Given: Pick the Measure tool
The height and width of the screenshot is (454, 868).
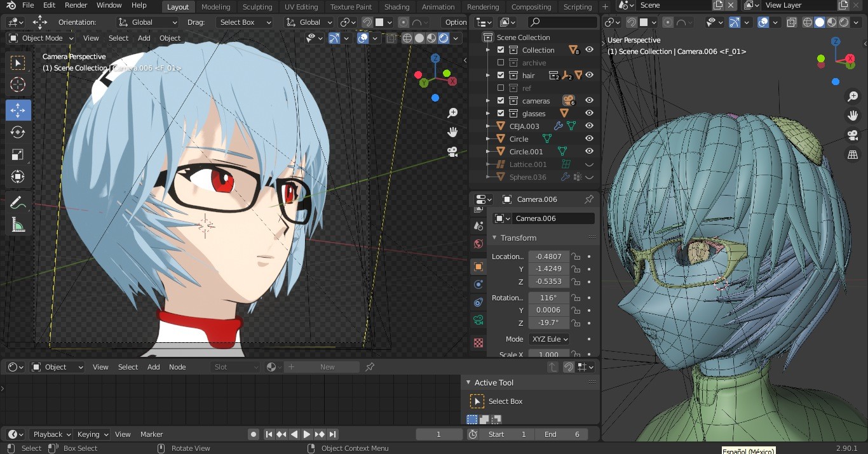Looking at the screenshot, I should point(18,225).
